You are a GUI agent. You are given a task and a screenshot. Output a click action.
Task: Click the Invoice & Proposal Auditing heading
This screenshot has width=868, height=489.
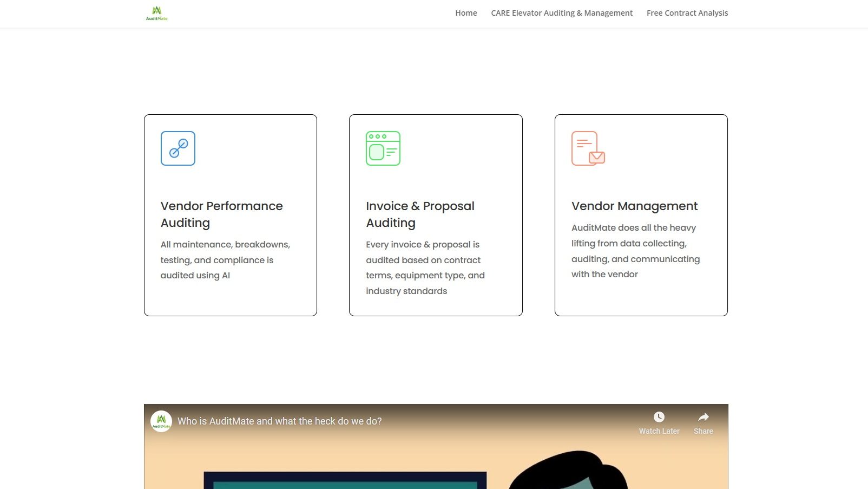tap(420, 214)
